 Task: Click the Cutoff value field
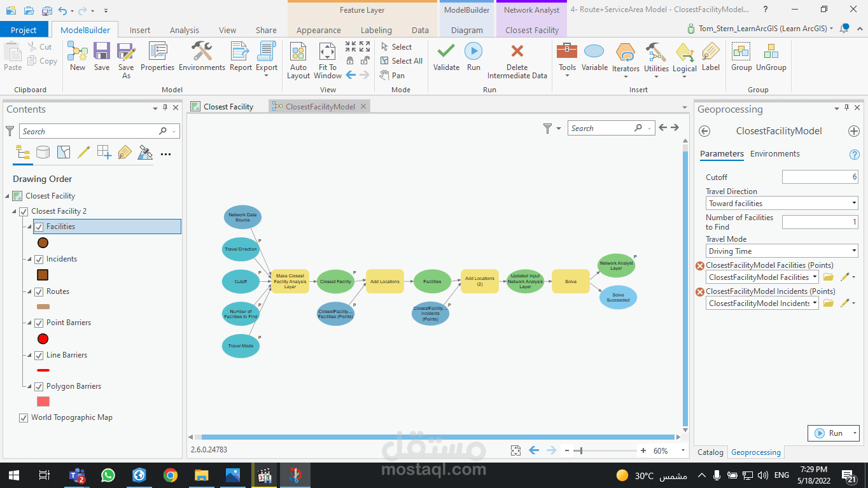(820, 177)
